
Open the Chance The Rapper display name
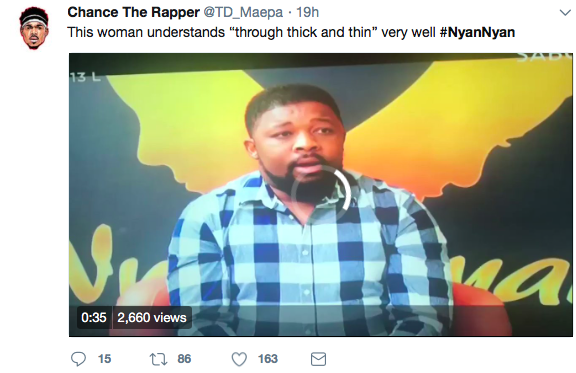coord(133,12)
